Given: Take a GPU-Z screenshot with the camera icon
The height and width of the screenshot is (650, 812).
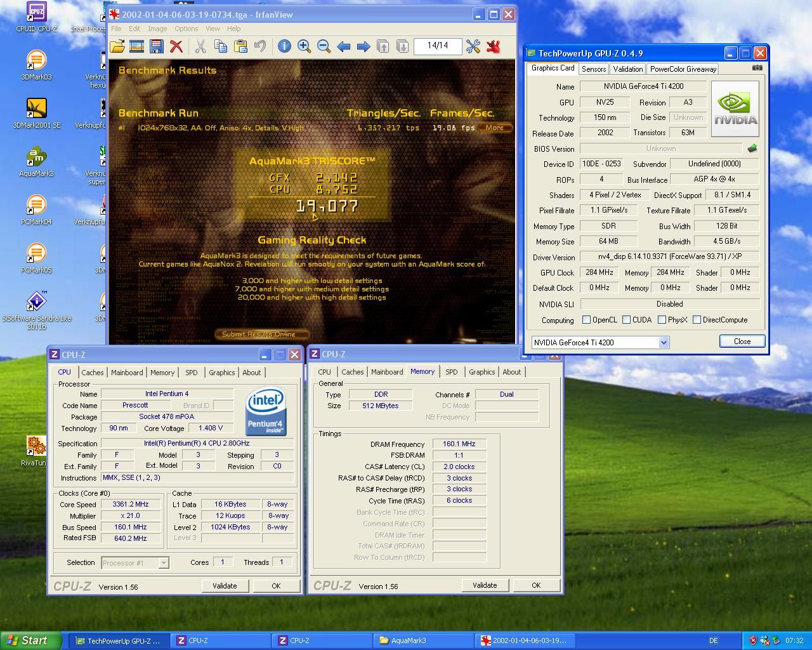Looking at the screenshot, I should (x=757, y=67).
